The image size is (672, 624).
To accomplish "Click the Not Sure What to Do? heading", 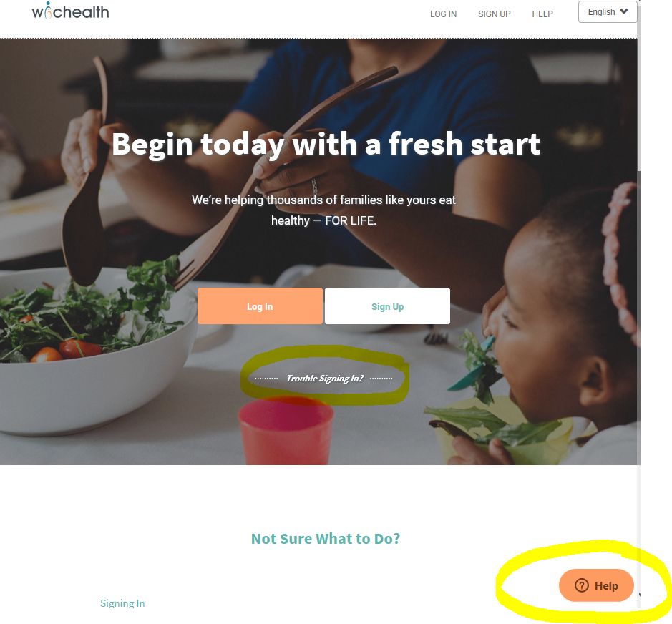I will (326, 539).
